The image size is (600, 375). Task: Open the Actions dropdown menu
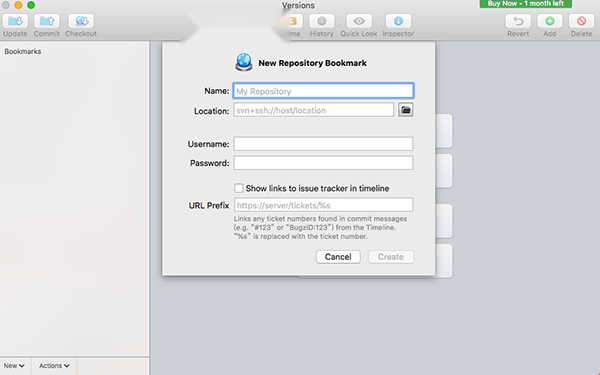pyautogui.click(x=54, y=366)
